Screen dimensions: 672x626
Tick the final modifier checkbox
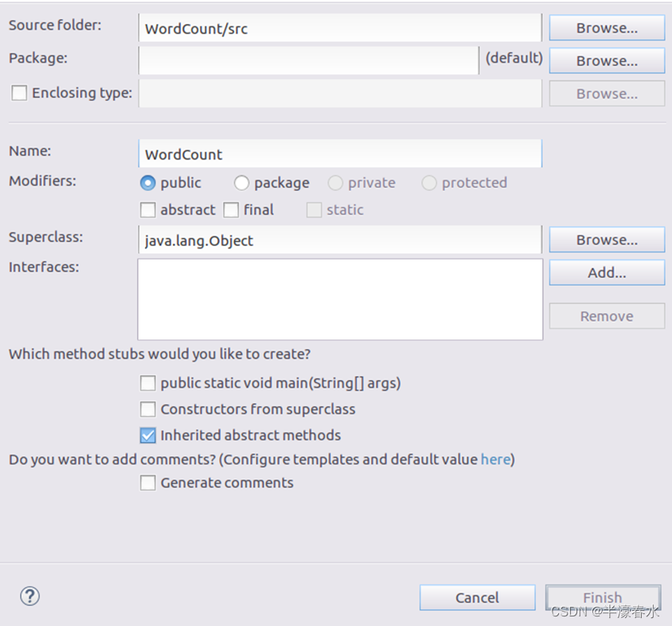(232, 210)
